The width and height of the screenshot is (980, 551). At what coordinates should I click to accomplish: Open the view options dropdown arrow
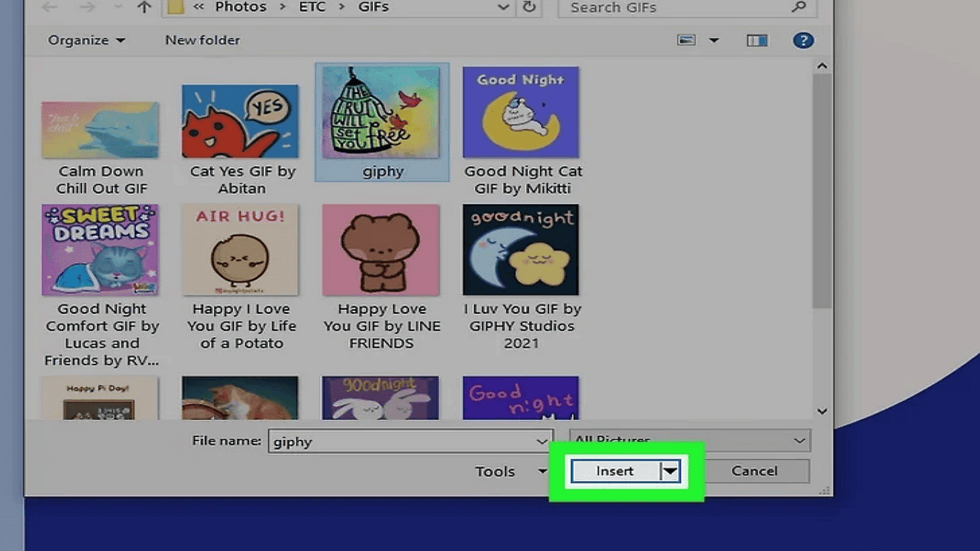714,40
